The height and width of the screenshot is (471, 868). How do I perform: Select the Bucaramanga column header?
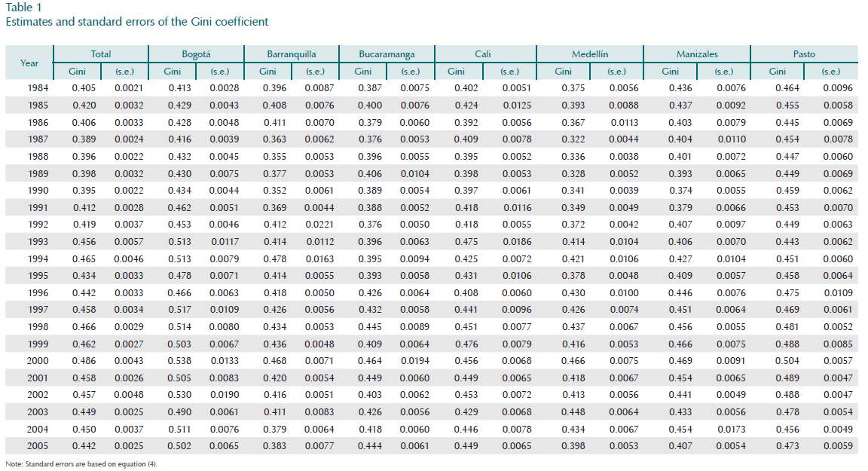pyautogui.click(x=387, y=54)
